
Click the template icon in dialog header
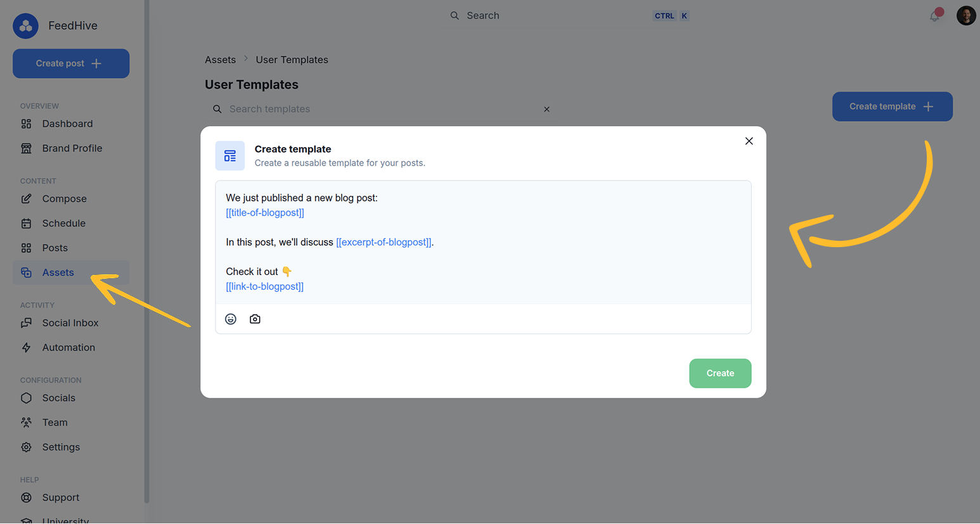230,156
